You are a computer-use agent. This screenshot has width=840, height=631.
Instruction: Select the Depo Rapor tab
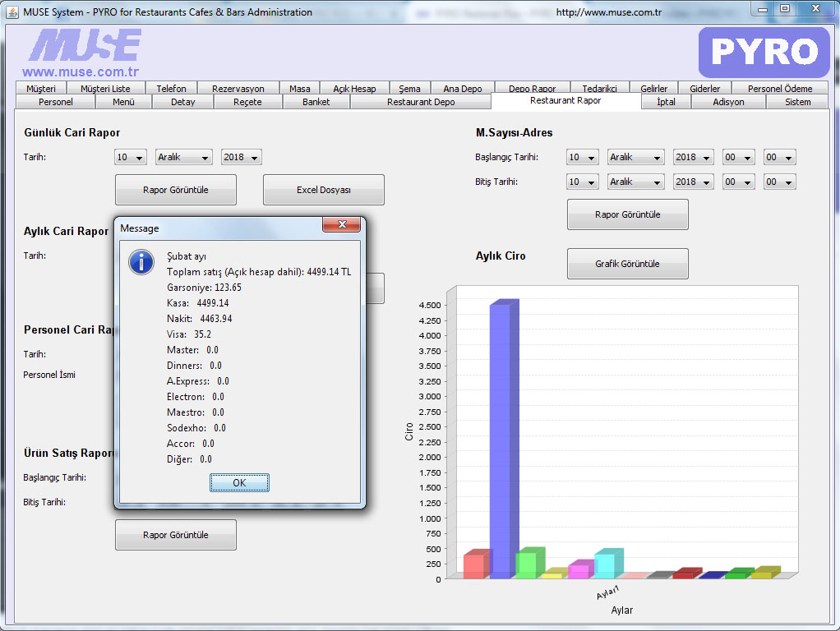click(x=532, y=89)
